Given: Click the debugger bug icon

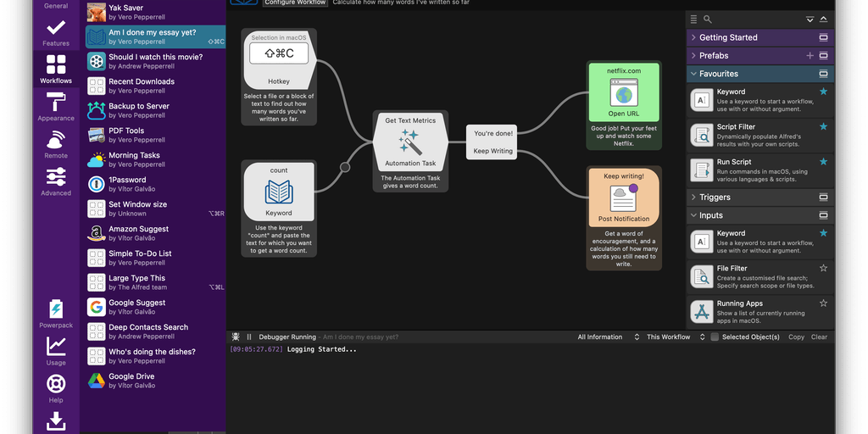Looking at the screenshot, I should point(236,337).
